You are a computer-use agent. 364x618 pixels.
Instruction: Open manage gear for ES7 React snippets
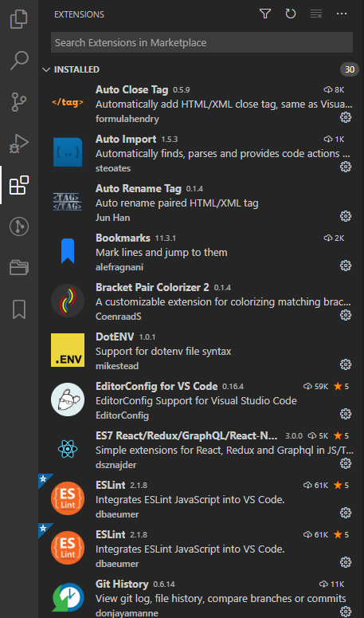pyautogui.click(x=346, y=463)
